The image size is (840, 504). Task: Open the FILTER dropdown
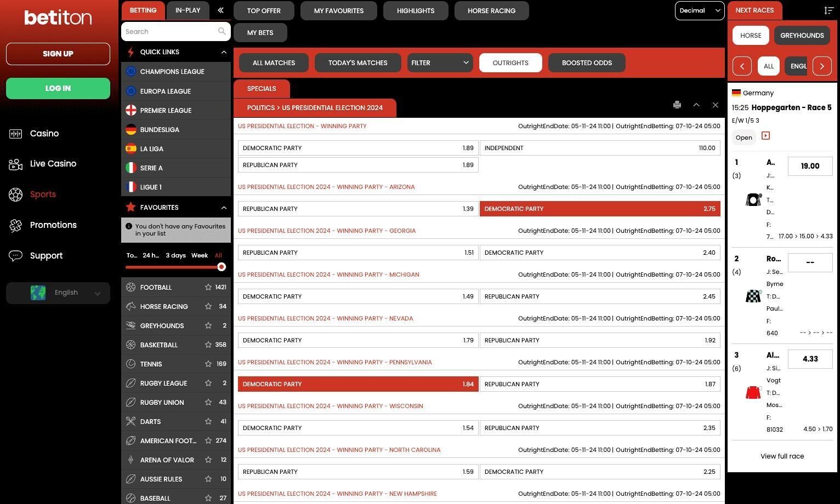tap(440, 62)
